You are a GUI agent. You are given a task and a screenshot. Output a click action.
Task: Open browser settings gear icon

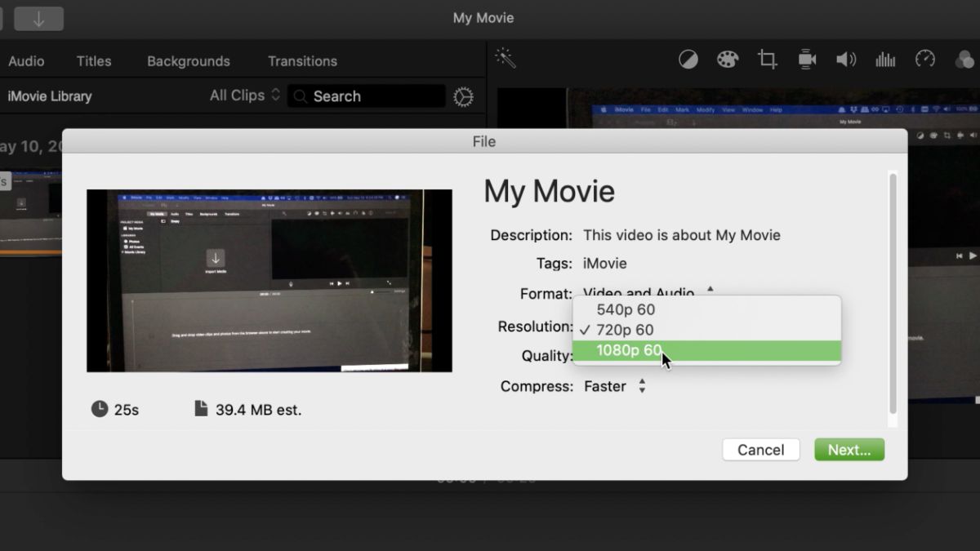point(463,96)
